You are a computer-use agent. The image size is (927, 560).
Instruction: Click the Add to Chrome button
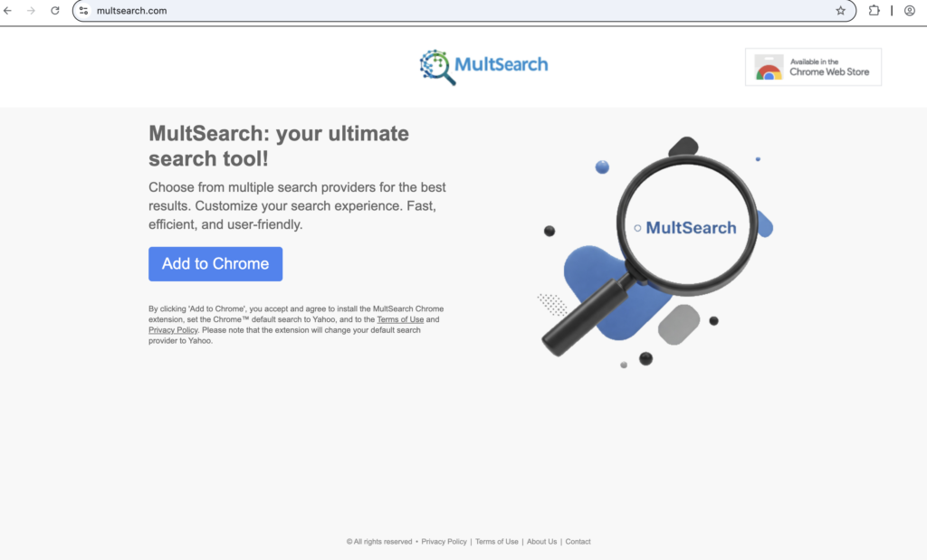tap(215, 264)
